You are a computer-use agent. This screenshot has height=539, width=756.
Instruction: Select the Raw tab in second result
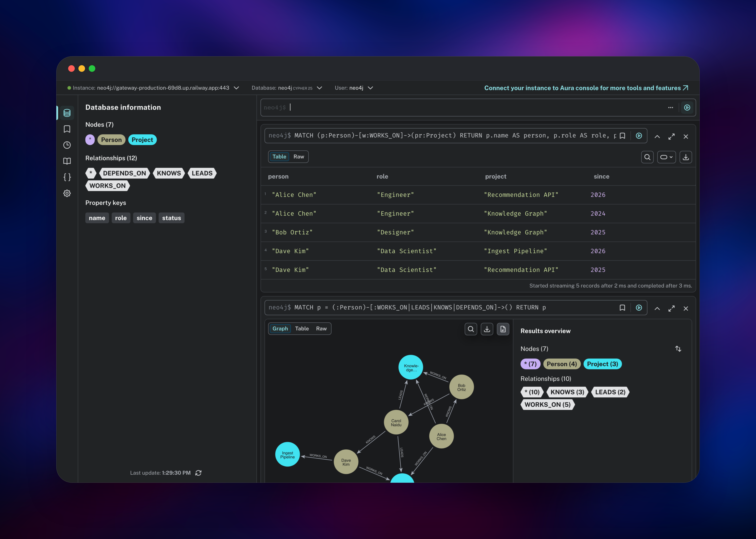[x=321, y=329]
